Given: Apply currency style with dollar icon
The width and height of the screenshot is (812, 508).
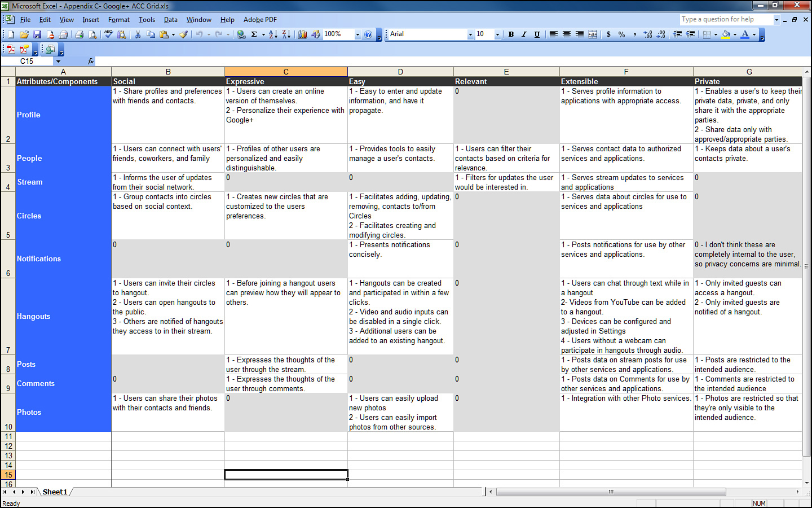Looking at the screenshot, I should [608, 34].
